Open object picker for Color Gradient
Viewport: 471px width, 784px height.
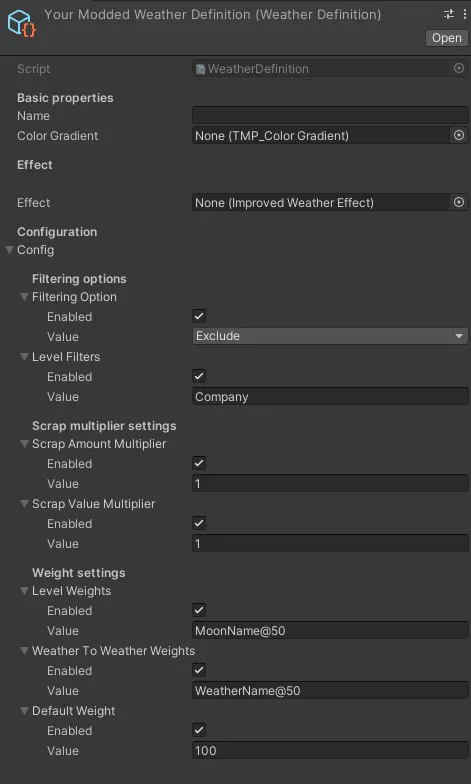[x=458, y=136]
